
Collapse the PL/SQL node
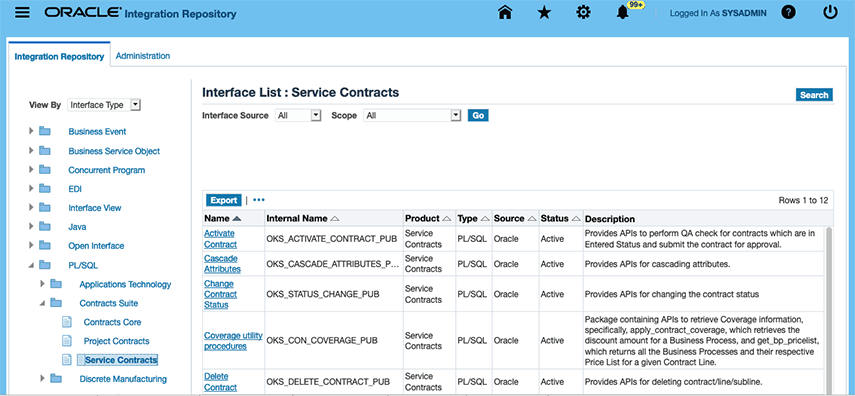point(31,265)
